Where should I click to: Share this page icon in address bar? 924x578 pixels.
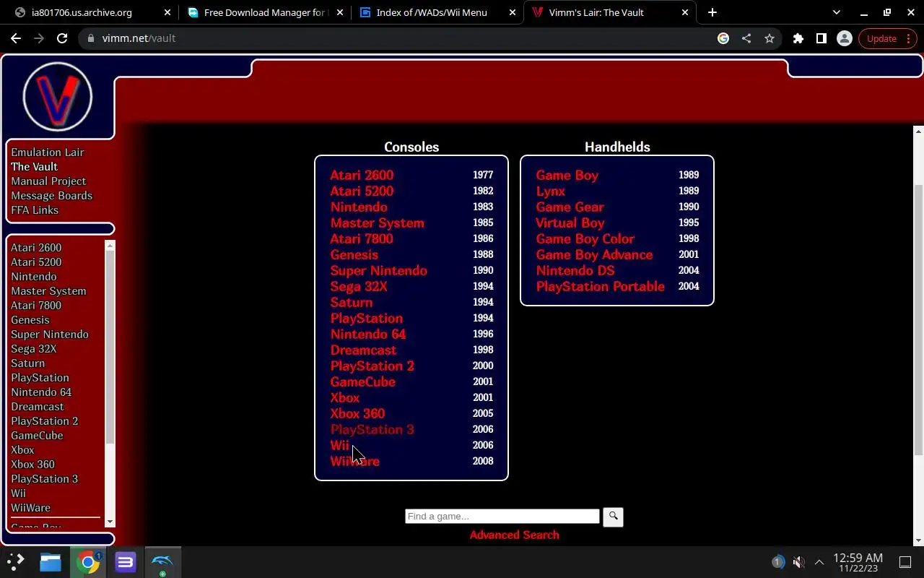click(x=746, y=38)
